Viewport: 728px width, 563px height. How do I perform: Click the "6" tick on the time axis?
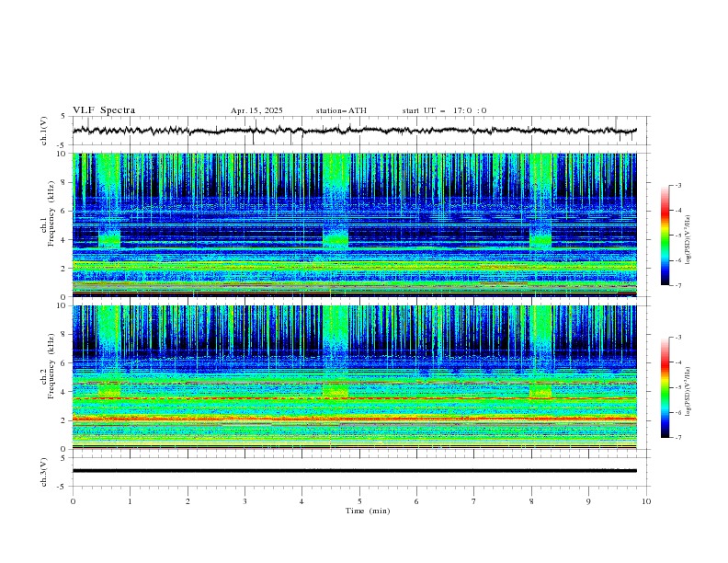pyautogui.click(x=416, y=501)
